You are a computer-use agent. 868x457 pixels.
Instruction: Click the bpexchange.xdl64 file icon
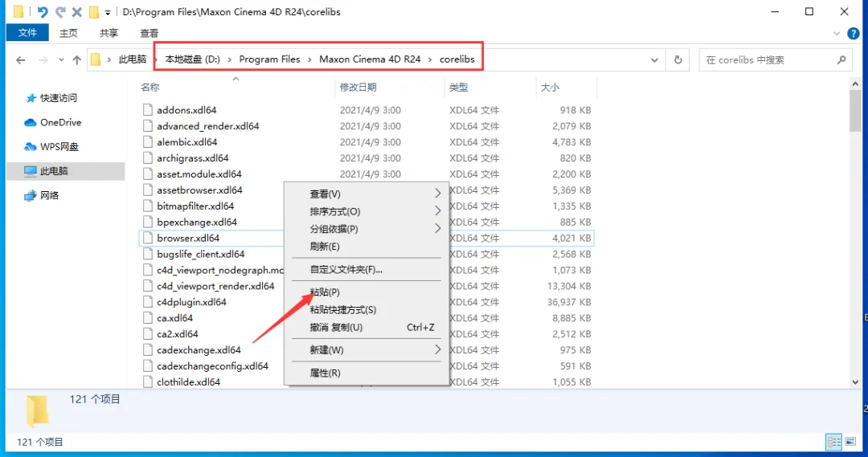(x=147, y=222)
